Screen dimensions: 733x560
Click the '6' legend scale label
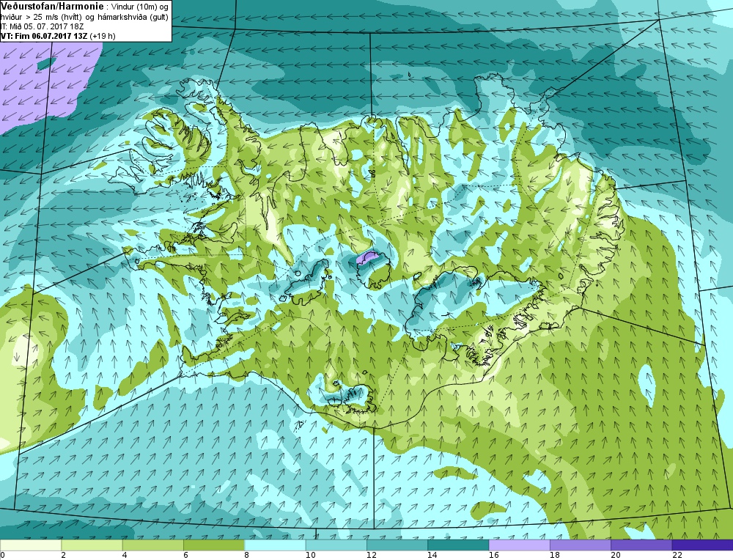[186, 556]
